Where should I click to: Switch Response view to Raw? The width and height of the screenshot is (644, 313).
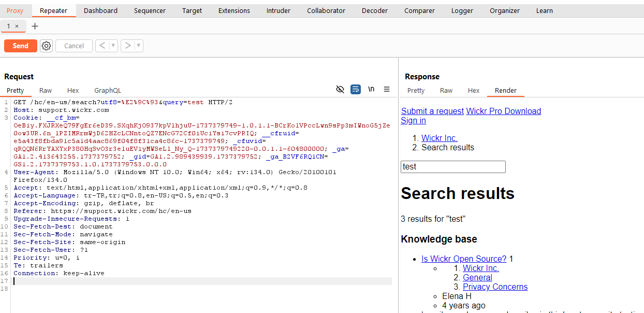(x=446, y=90)
